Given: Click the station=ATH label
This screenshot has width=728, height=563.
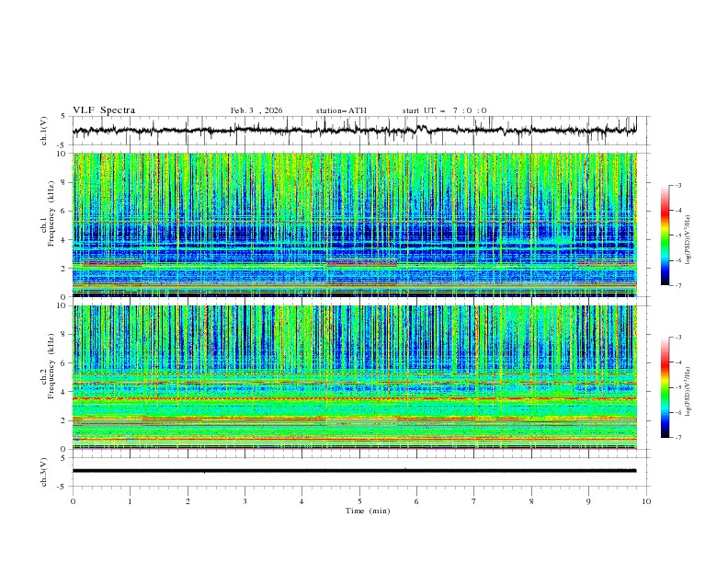Looking at the screenshot, I should pos(341,110).
